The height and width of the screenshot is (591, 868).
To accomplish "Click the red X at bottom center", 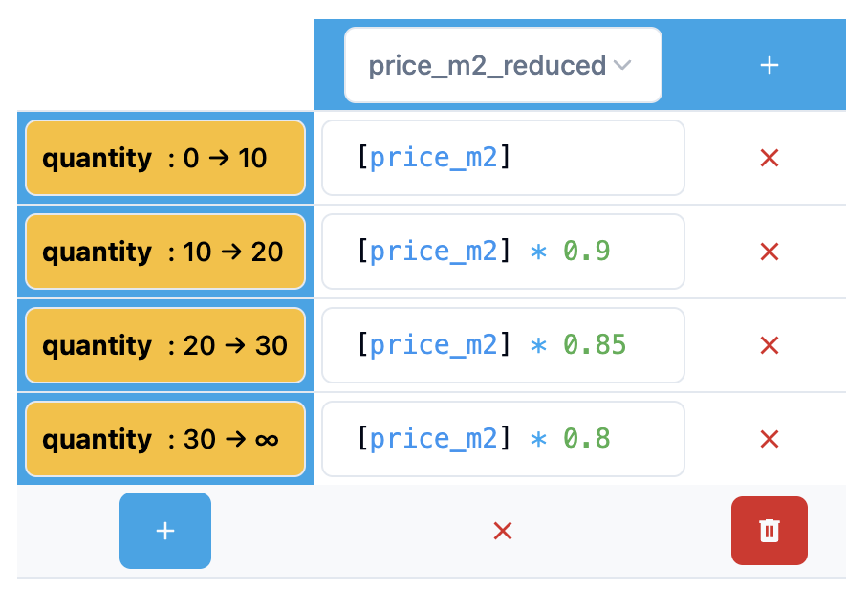I will [503, 531].
